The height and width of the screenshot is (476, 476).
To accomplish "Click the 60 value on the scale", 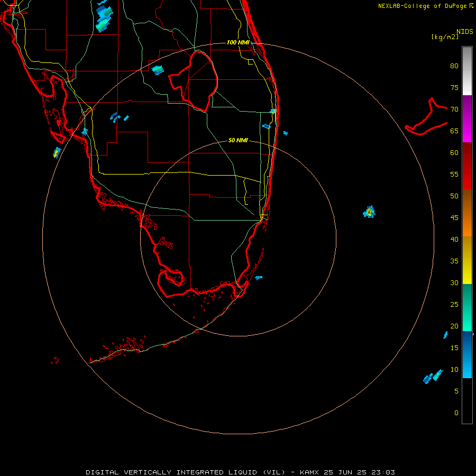I will [x=454, y=153].
